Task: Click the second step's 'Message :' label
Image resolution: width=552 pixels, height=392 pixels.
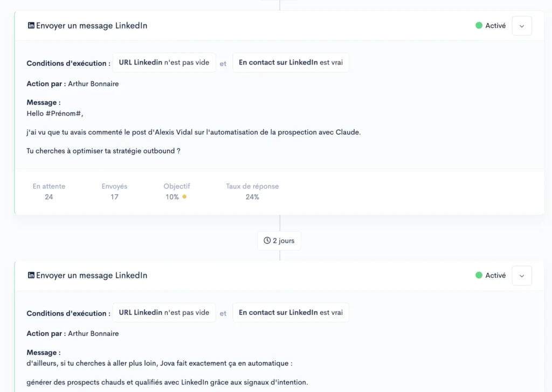Action: (x=44, y=353)
